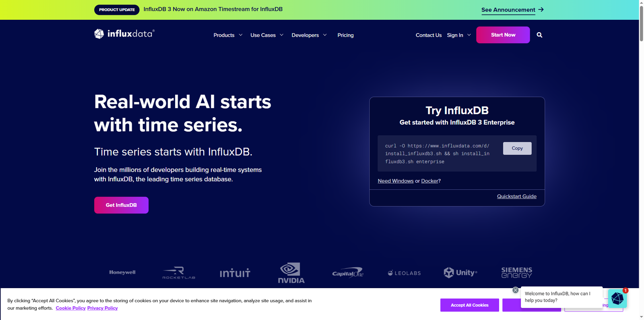Expand the Developers dropdown chevron
644x320 pixels.
(x=325, y=35)
